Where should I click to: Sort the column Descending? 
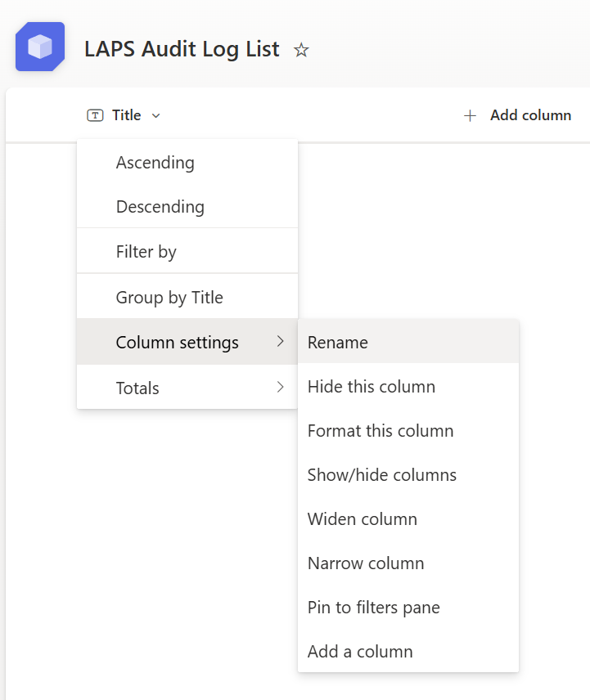click(160, 207)
